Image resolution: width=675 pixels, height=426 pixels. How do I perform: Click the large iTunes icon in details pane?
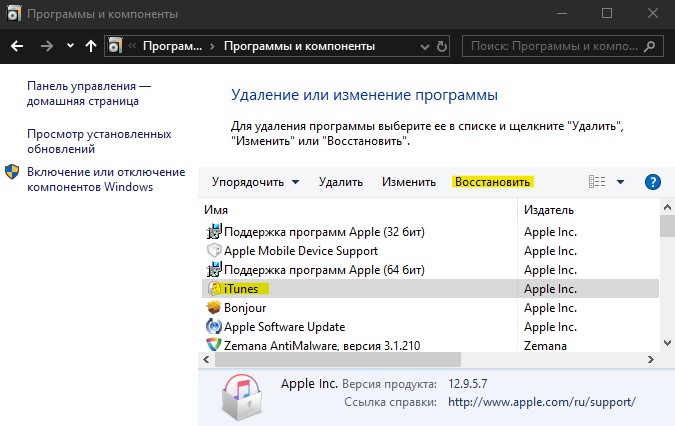(242, 397)
